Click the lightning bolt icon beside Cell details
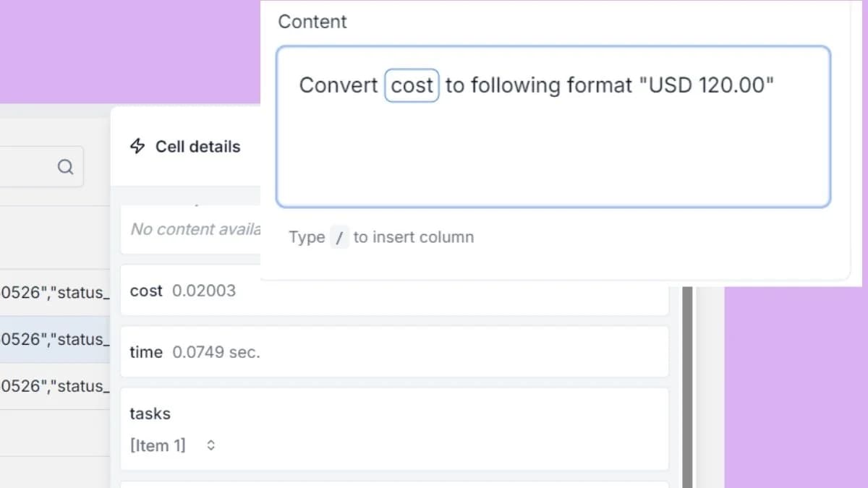This screenshot has height=488, width=868. [137, 146]
